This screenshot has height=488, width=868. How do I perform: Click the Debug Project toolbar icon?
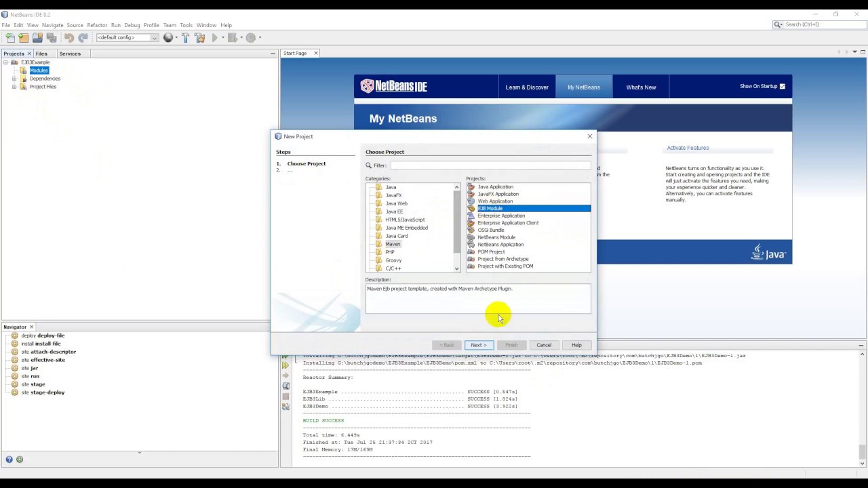[232, 38]
